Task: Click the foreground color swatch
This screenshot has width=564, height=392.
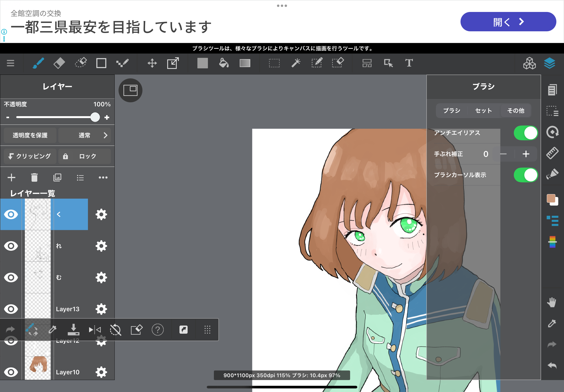Action: coord(551,198)
